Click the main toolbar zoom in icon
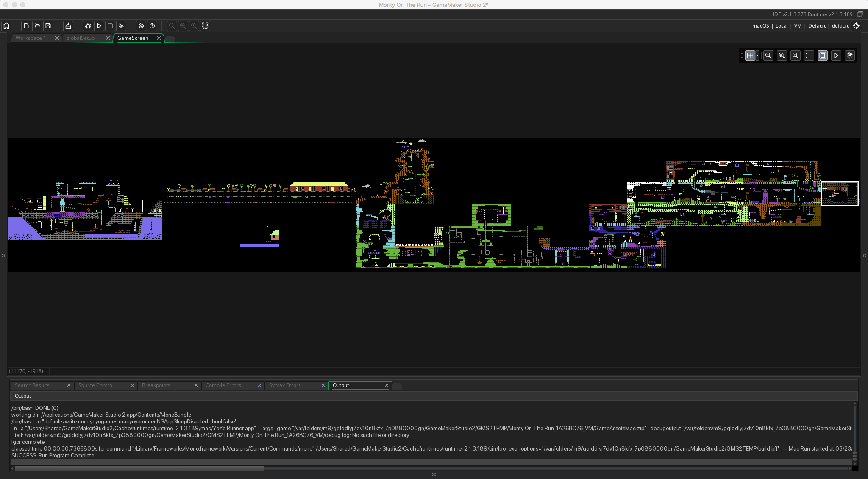Screen dimensions: 868x479 click(x=194, y=26)
